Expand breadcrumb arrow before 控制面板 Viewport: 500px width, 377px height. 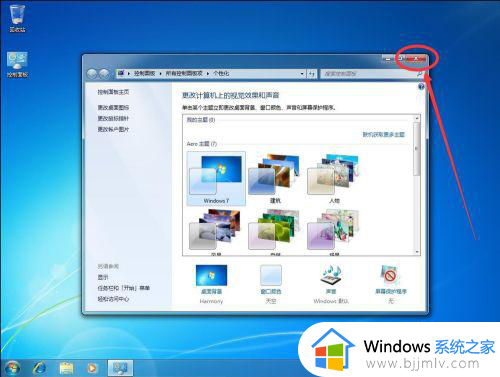pyautogui.click(x=129, y=74)
